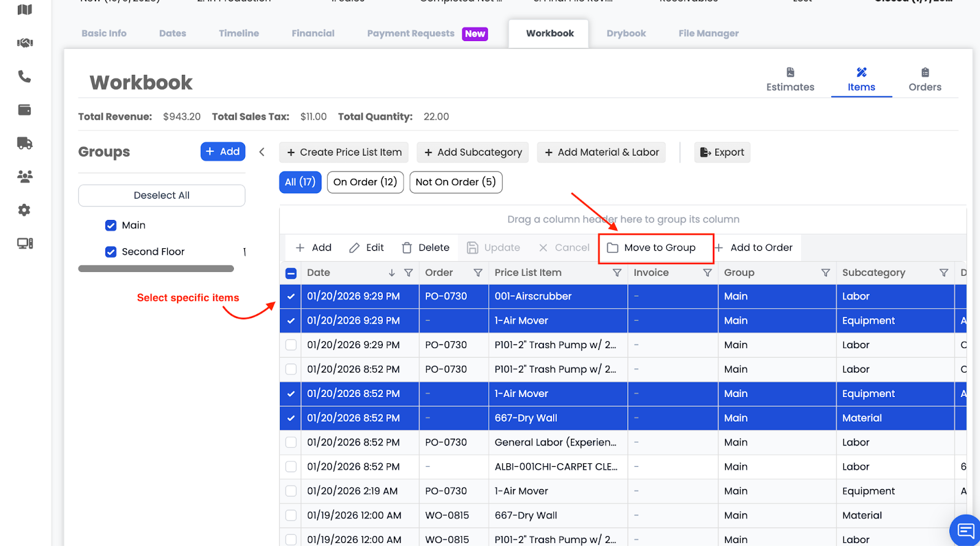Image resolution: width=980 pixels, height=546 pixels.
Task: Select the Not On Order filter chip
Action: (456, 182)
